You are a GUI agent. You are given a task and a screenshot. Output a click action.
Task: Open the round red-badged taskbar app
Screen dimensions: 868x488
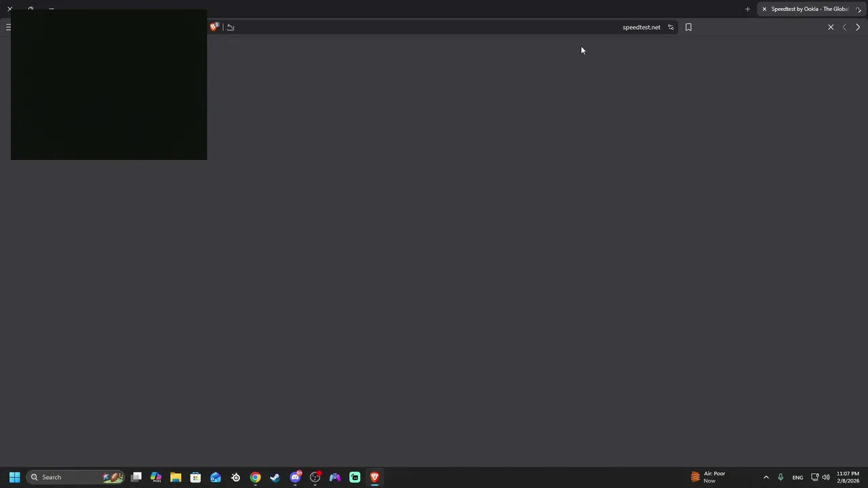tap(315, 477)
